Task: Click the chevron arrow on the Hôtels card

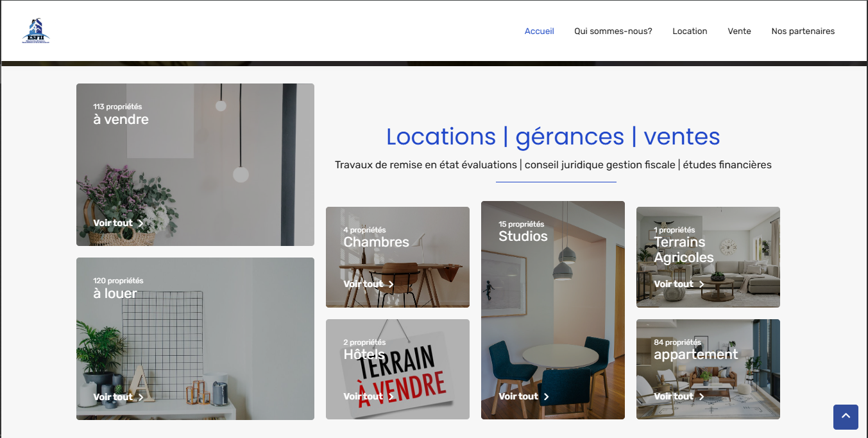Action: point(391,397)
